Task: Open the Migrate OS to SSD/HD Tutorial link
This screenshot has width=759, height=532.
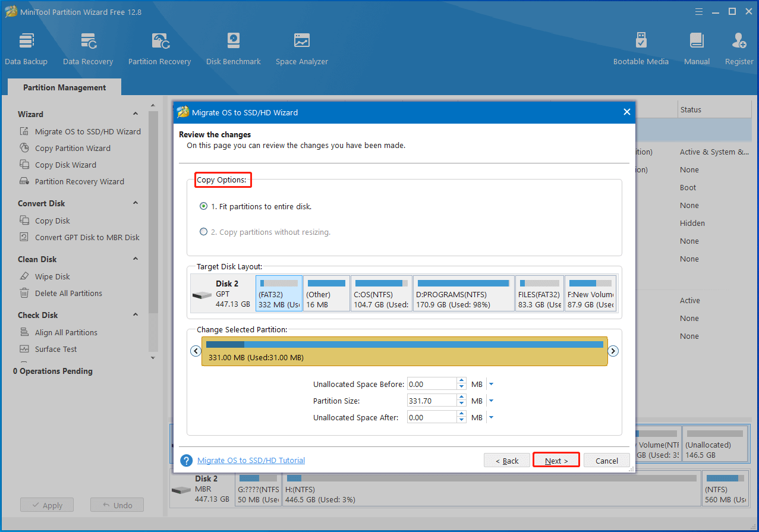Action: point(251,459)
